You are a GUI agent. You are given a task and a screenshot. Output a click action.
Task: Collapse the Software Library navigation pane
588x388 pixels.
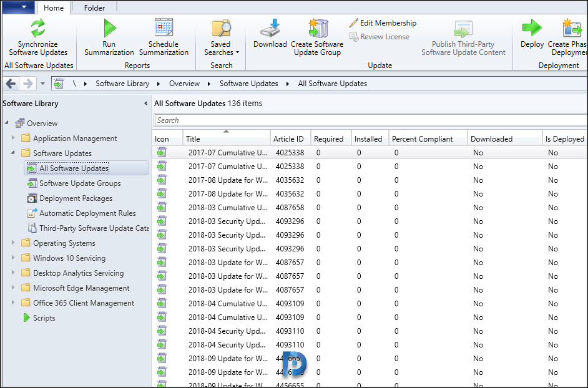coord(146,104)
